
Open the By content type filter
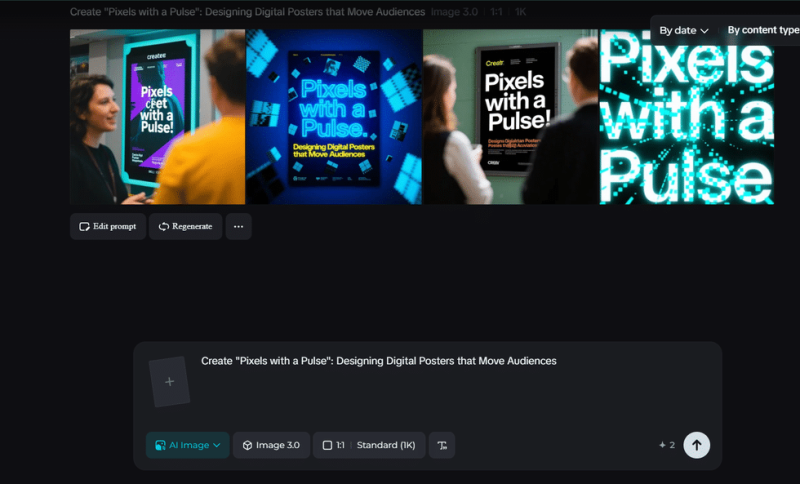[763, 31]
